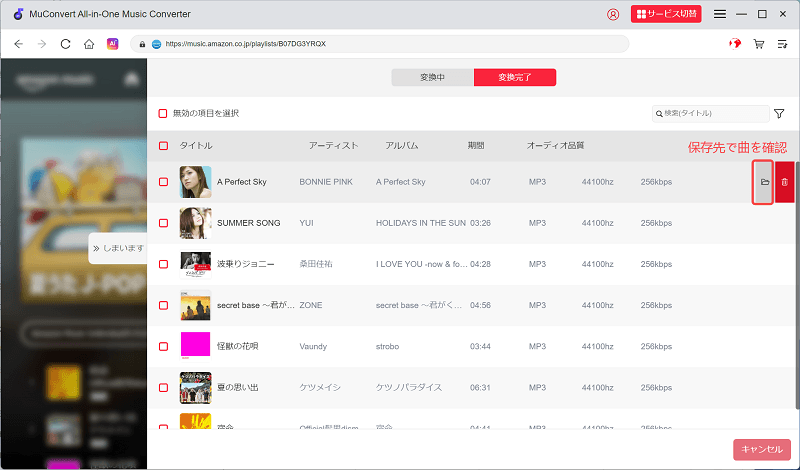Image resolution: width=800 pixels, height=470 pixels.
Task: Click the 波乗りジョニー album cover
Action: click(x=195, y=264)
